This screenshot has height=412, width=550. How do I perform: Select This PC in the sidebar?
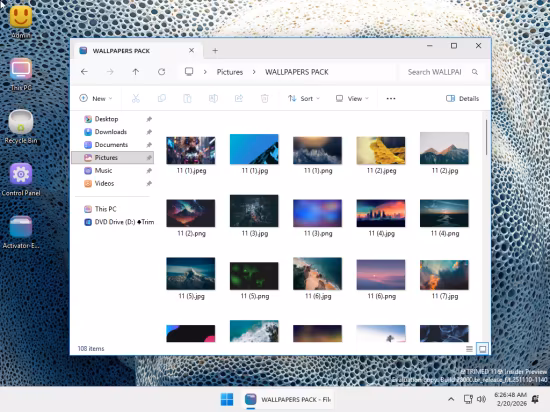(113, 209)
